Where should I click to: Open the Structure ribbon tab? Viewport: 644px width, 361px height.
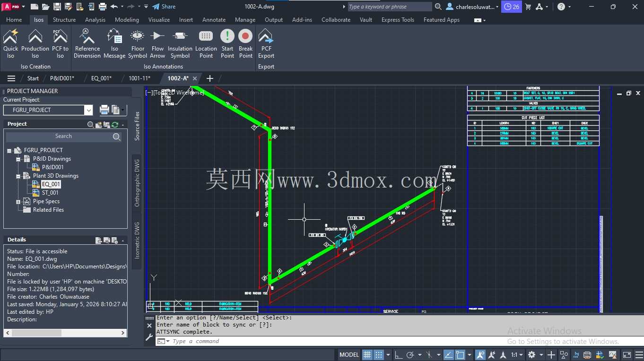[x=64, y=20]
